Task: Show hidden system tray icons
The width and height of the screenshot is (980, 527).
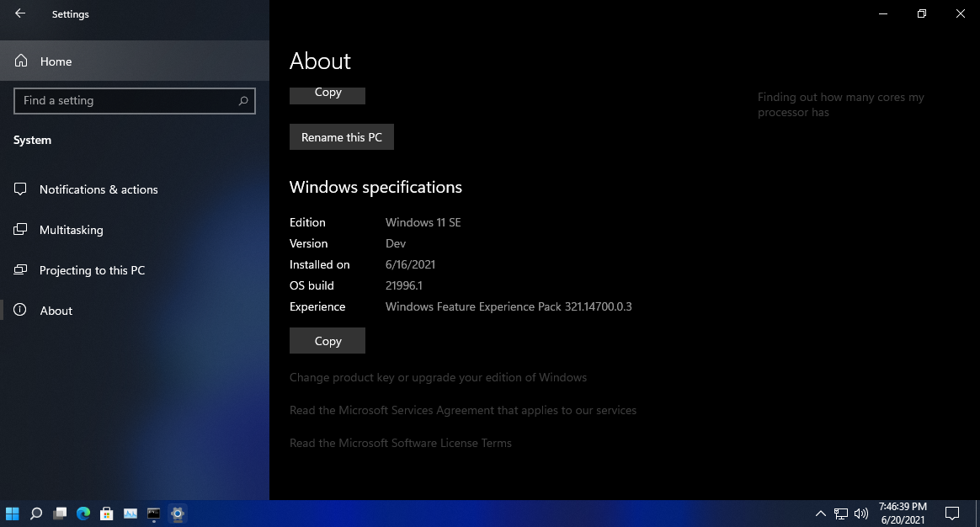Action: [x=821, y=514]
